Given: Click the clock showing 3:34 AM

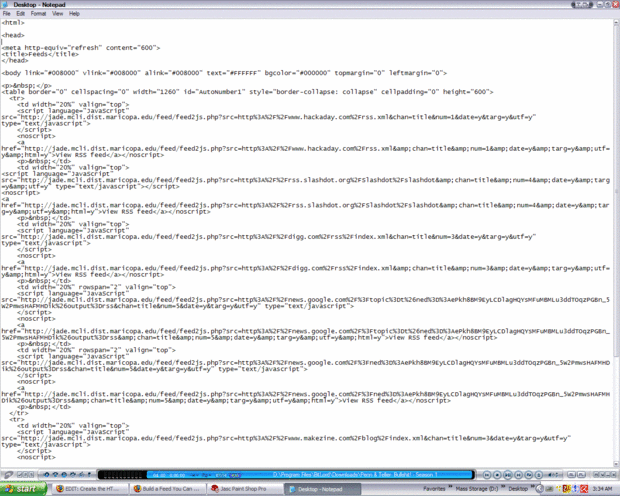Looking at the screenshot, I should [602, 489].
